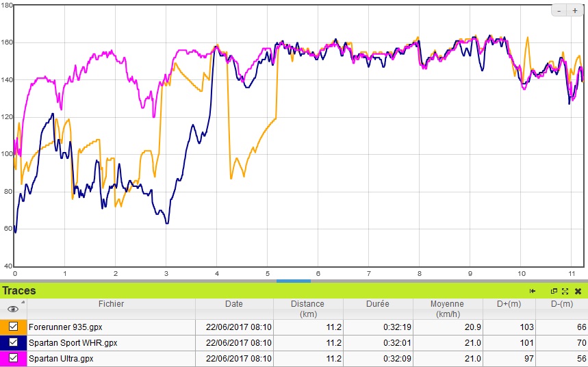Click the Moyenne (km/h) column header

[x=446, y=309]
